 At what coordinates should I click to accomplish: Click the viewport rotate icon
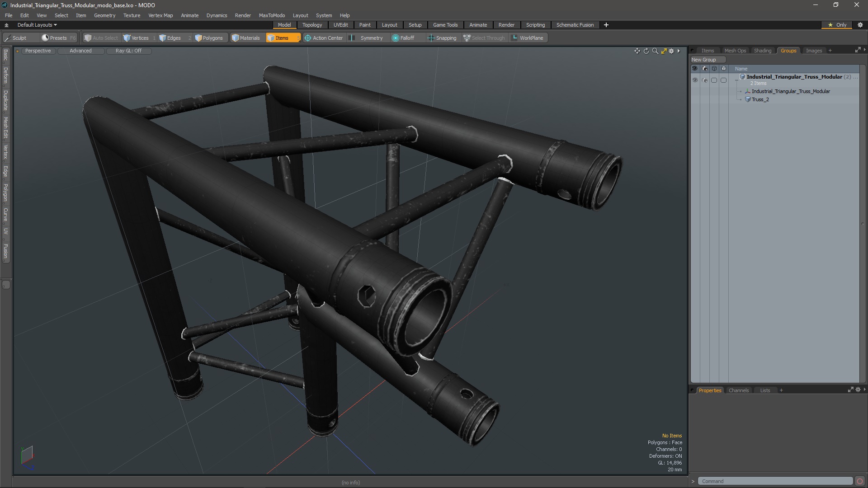(646, 51)
